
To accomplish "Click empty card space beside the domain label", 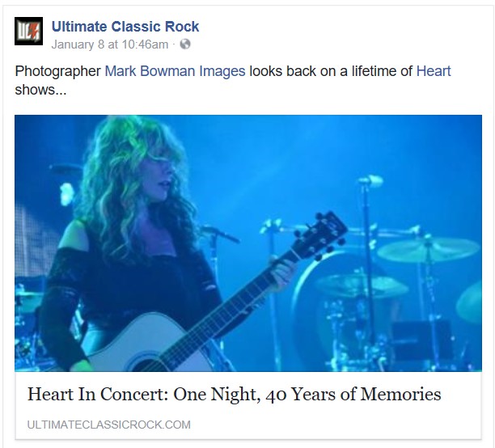I will [x=335, y=425].
